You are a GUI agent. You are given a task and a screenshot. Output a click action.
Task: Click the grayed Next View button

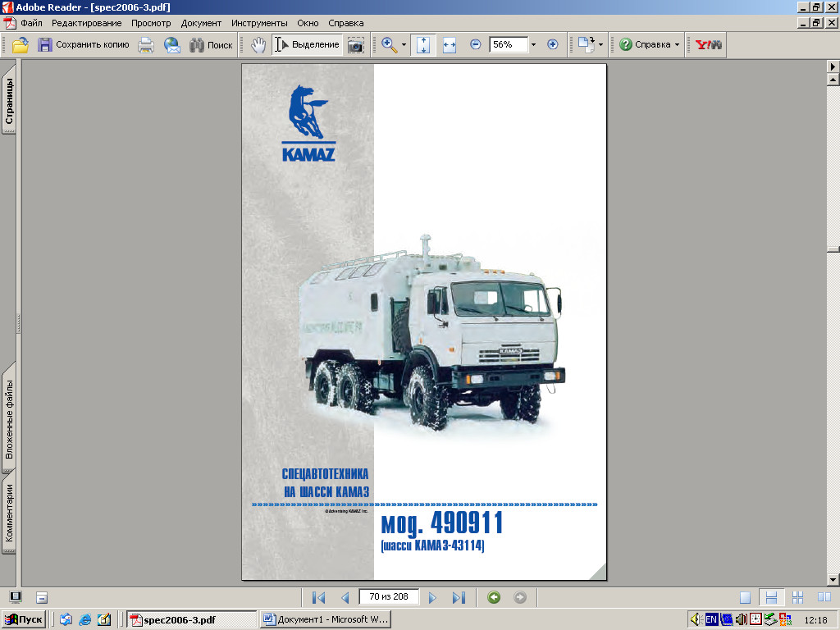point(519,597)
